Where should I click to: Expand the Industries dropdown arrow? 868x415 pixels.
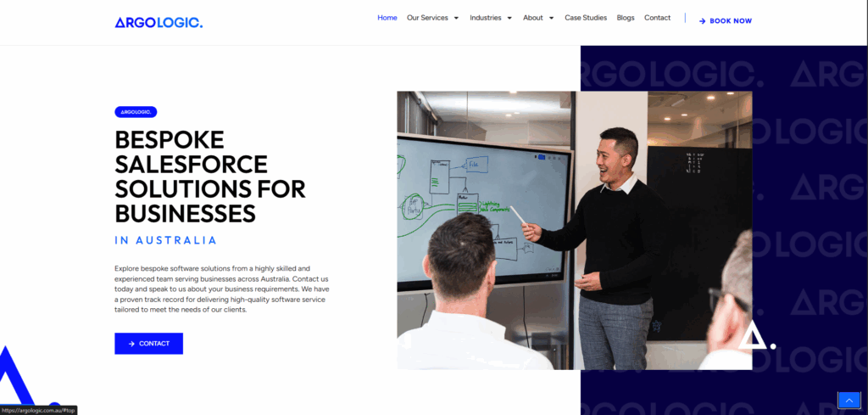509,18
